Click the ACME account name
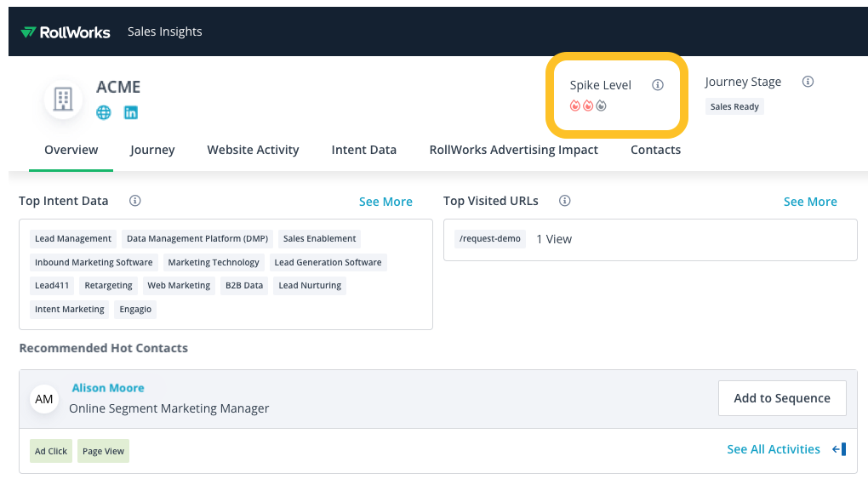 click(118, 87)
